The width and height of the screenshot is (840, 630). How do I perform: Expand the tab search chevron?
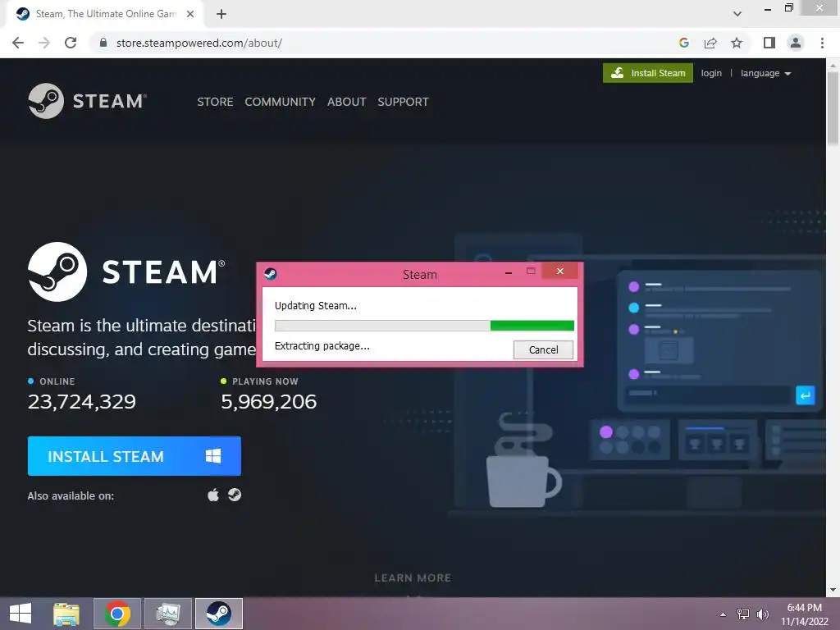click(x=737, y=14)
